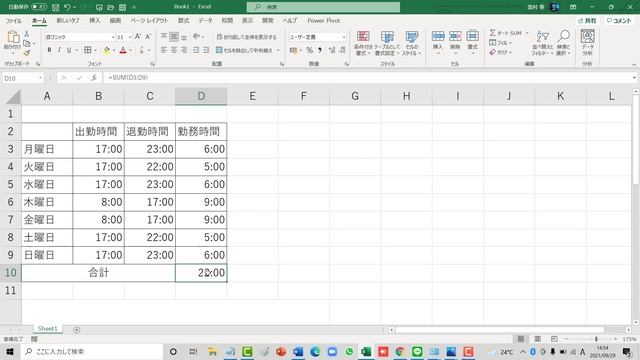The image size is (640, 360).
Task: Open the font color dropdown arrow
Action: 131,51
